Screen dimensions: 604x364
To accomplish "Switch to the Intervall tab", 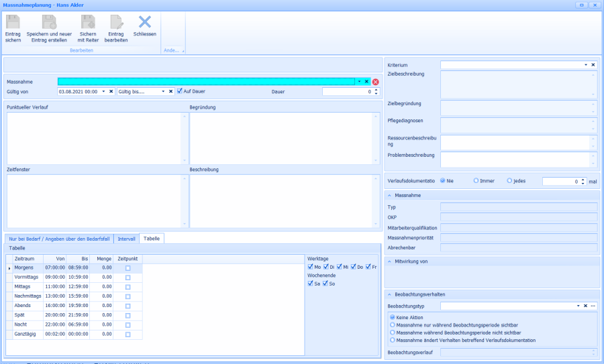I will pyautogui.click(x=126, y=239).
